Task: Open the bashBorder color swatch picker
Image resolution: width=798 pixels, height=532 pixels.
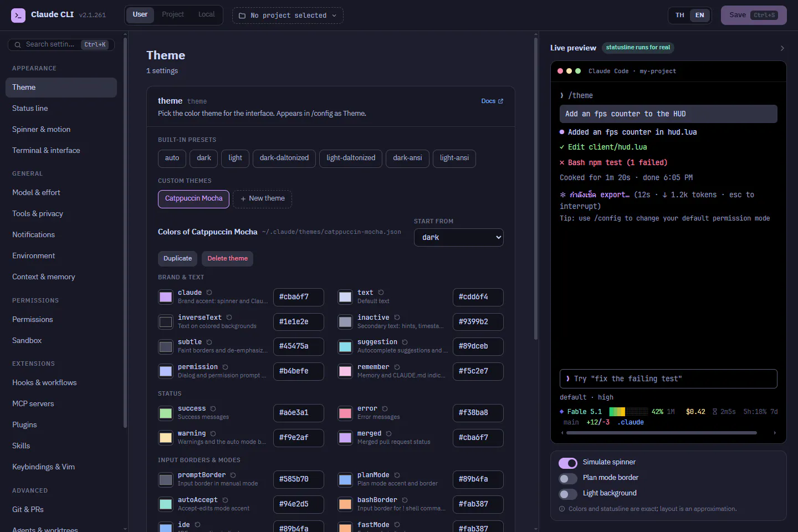Action: point(345,505)
